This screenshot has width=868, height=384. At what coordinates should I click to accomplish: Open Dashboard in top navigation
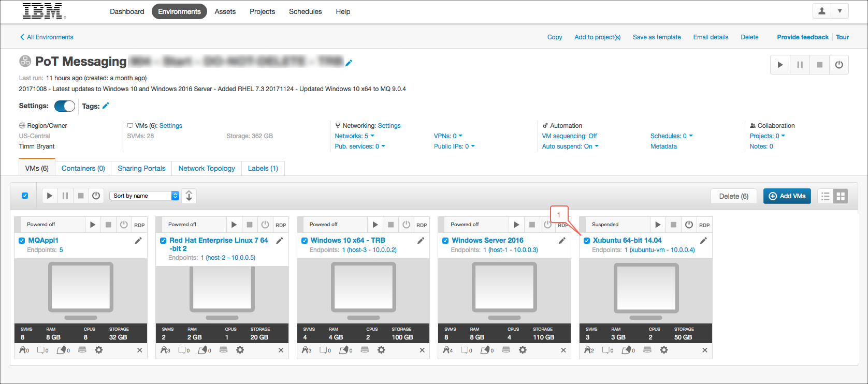click(127, 11)
